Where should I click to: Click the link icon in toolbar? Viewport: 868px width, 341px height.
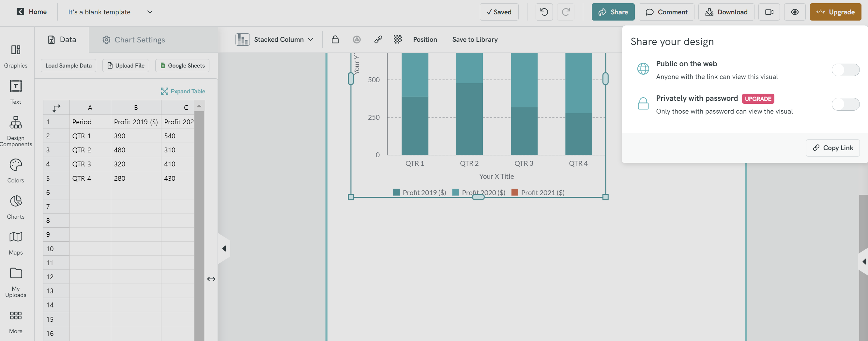click(378, 39)
